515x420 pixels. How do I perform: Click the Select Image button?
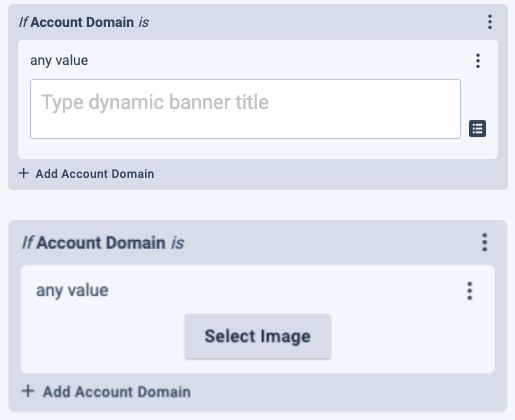(258, 336)
